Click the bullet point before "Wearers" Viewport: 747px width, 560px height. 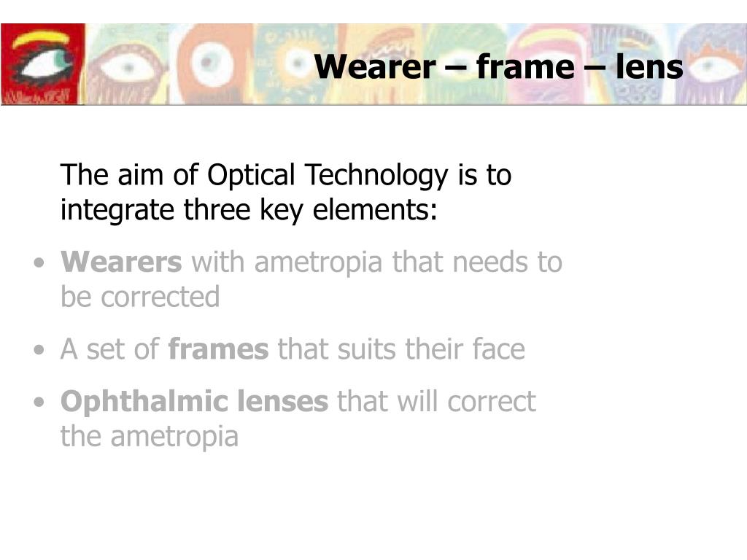coord(39,262)
